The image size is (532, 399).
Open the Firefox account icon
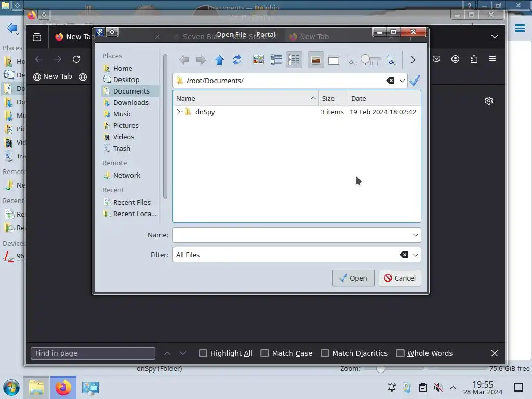[x=455, y=59]
